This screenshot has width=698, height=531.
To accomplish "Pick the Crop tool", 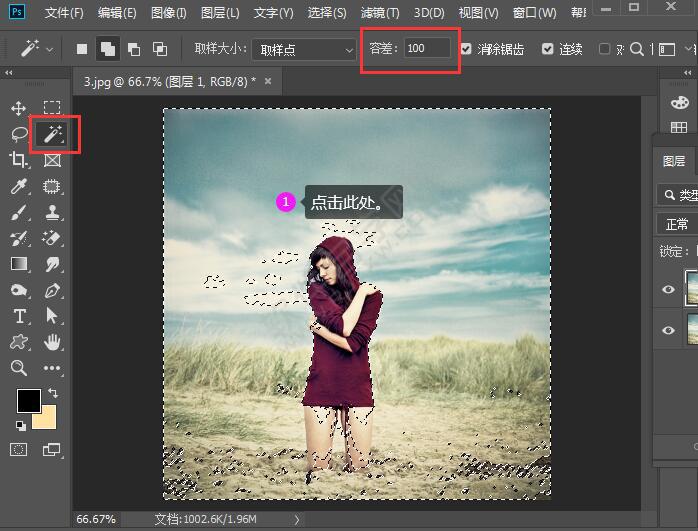I will (x=18, y=160).
